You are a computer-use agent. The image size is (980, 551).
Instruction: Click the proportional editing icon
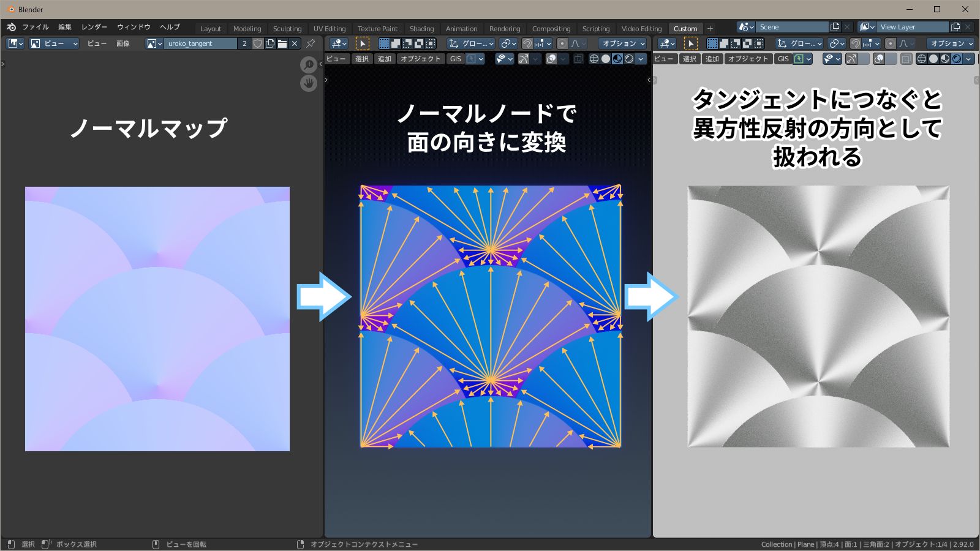click(x=562, y=43)
